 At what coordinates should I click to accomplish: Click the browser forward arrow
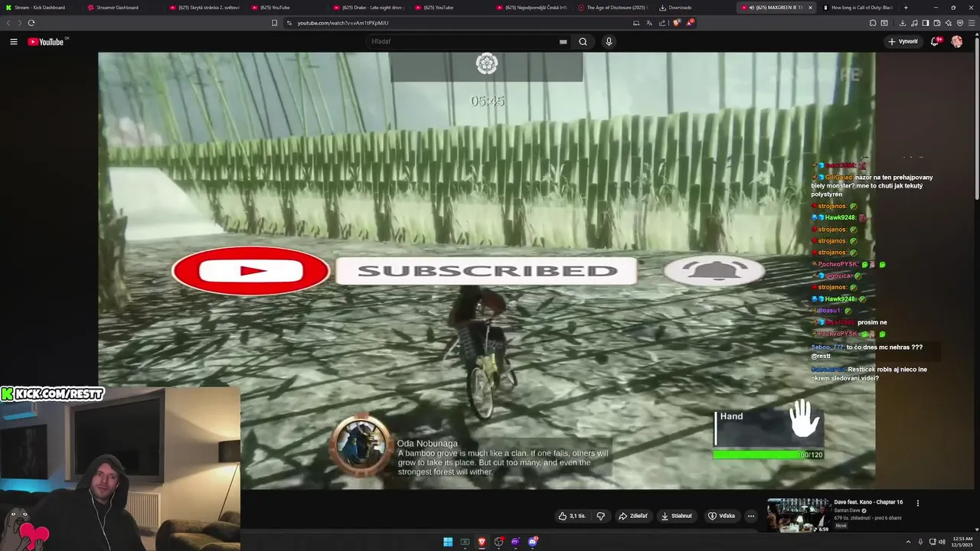(19, 23)
